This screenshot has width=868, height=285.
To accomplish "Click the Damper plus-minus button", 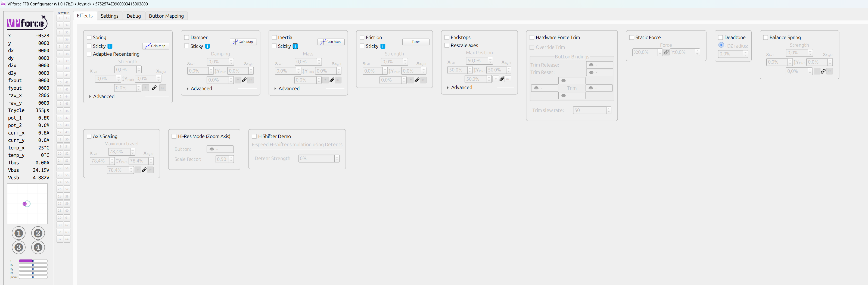I will (238, 80).
